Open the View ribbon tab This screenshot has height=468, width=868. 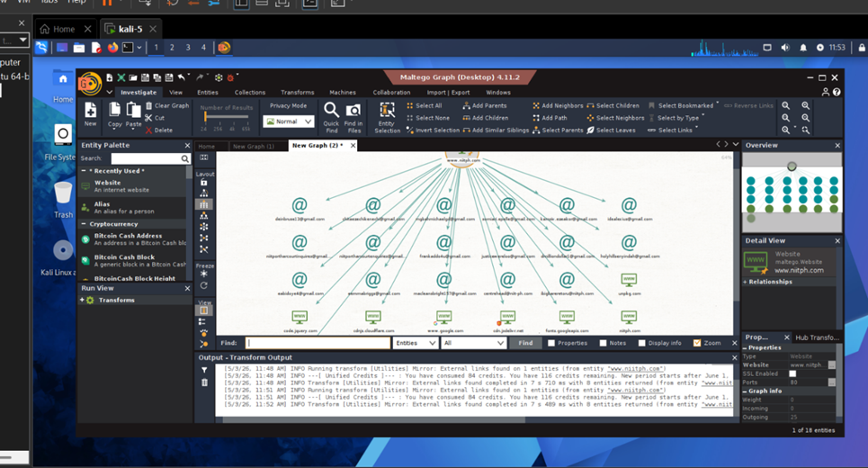point(175,93)
